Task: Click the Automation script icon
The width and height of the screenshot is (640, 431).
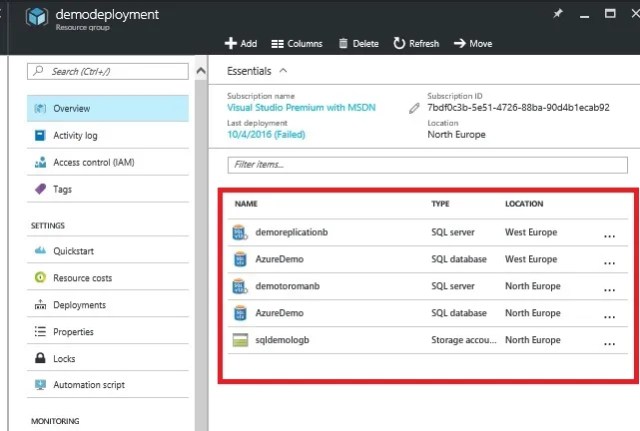Action: tap(40, 384)
